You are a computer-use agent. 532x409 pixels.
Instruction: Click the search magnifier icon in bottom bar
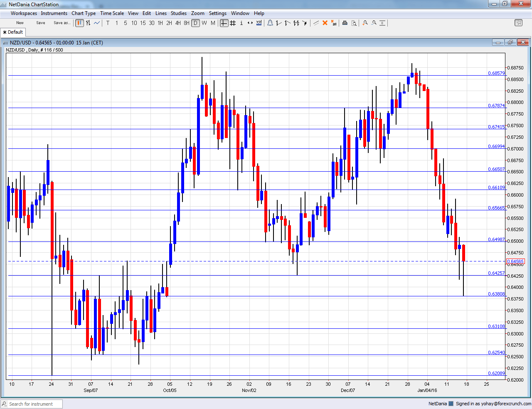[5, 404]
